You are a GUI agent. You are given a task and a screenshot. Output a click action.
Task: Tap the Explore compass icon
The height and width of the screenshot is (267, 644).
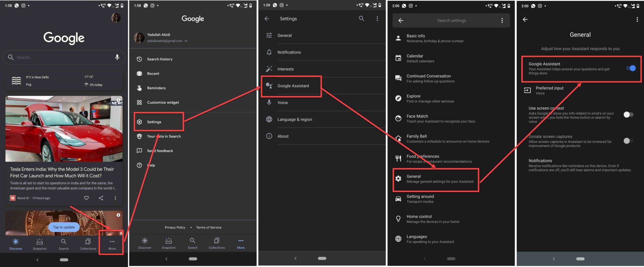point(398,98)
